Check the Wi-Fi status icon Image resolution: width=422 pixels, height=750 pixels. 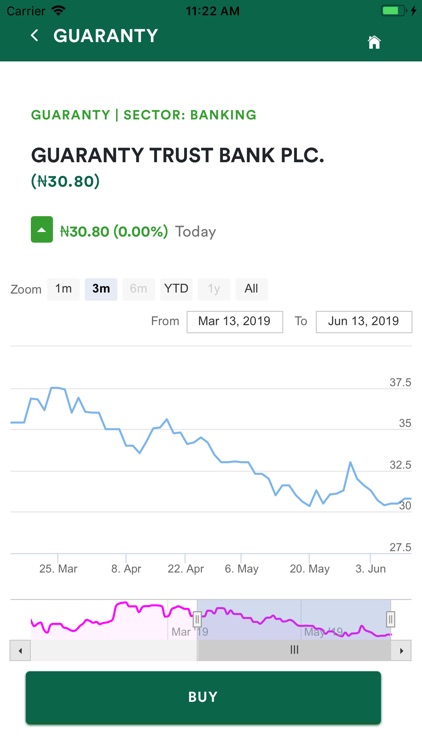click(59, 10)
